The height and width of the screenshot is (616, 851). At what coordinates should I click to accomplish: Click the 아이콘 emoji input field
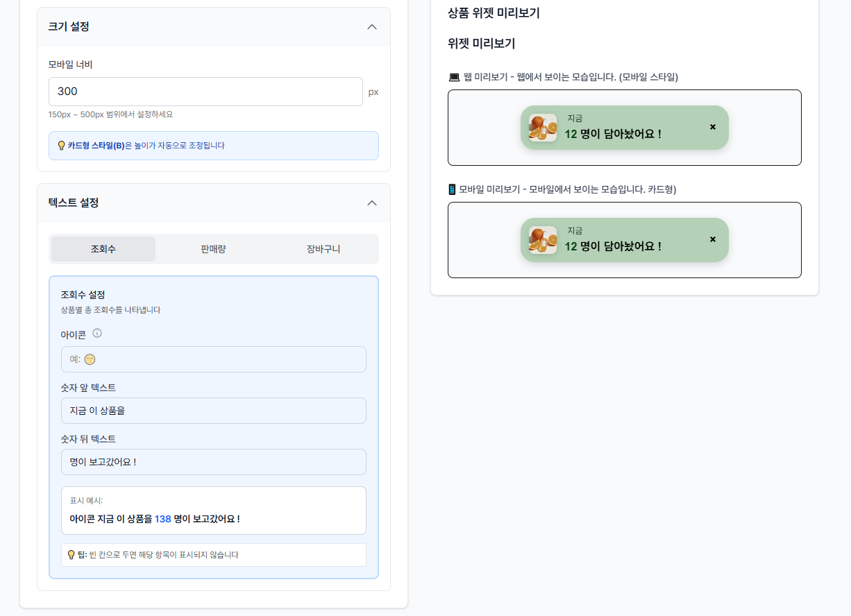pos(214,359)
